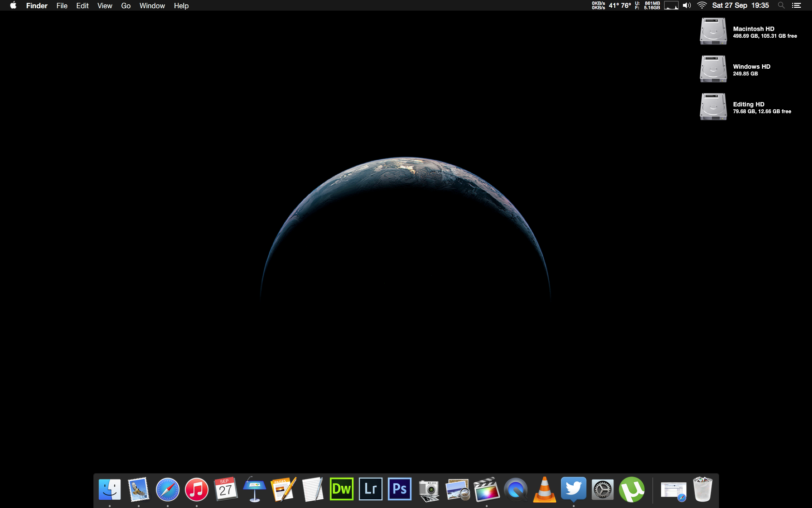Open Adobe Photoshop in the dock
The height and width of the screenshot is (508, 812).
click(400, 490)
